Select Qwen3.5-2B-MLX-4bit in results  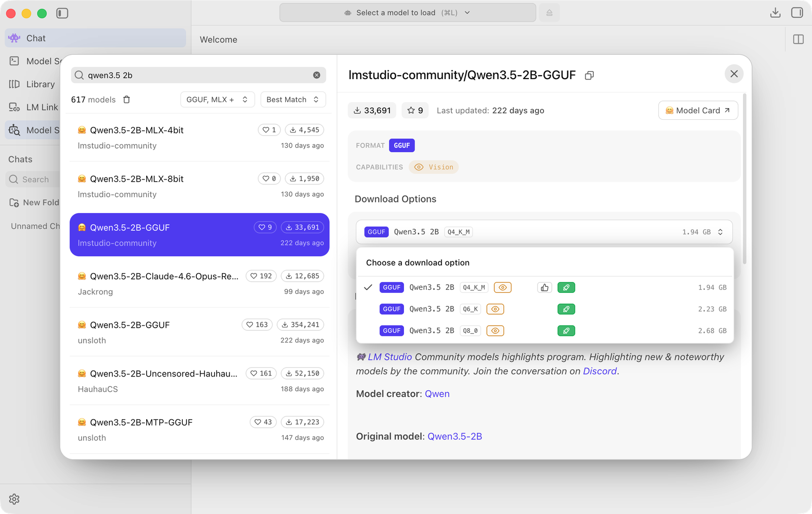[x=199, y=138]
